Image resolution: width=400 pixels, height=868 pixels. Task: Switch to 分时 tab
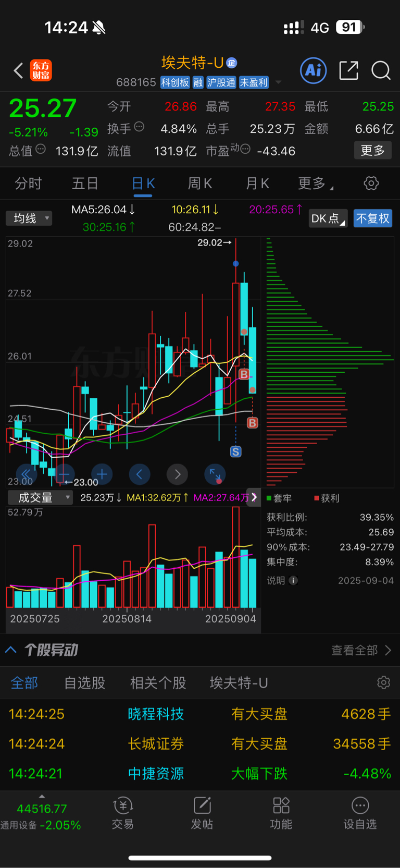click(x=28, y=184)
